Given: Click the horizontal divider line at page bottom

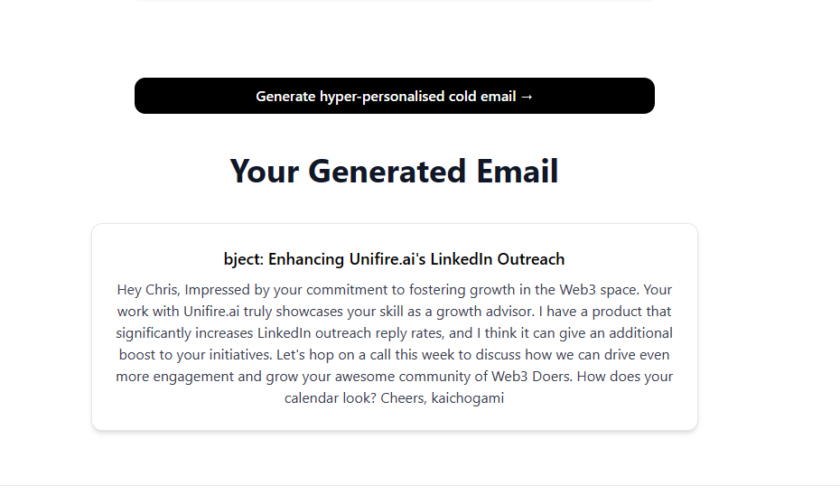Looking at the screenshot, I should click(420, 486).
